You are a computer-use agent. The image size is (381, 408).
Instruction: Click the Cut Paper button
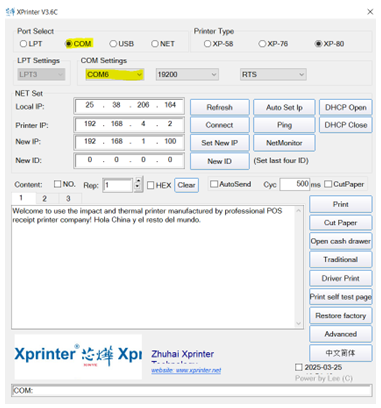point(341,223)
